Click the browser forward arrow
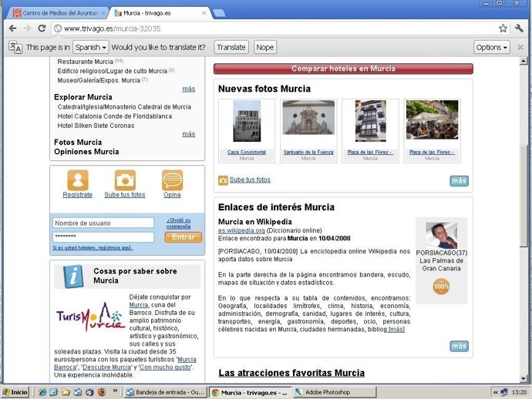Viewport: 532px width, 399px height. [27, 28]
